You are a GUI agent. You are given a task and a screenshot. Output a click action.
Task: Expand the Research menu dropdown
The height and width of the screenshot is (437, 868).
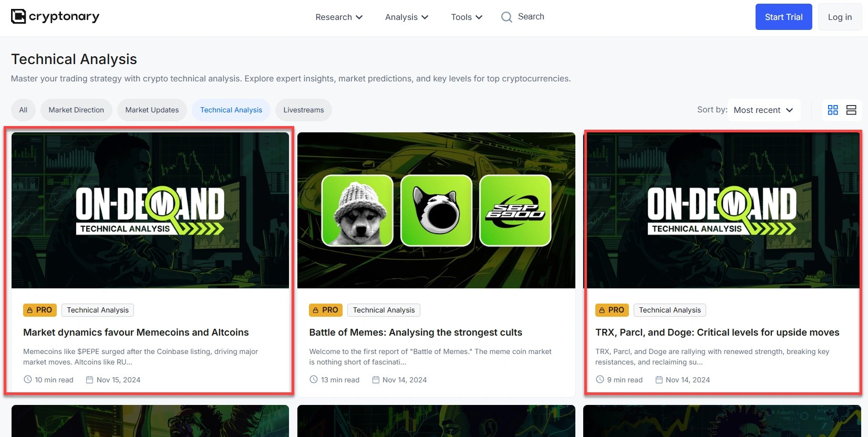tap(339, 17)
